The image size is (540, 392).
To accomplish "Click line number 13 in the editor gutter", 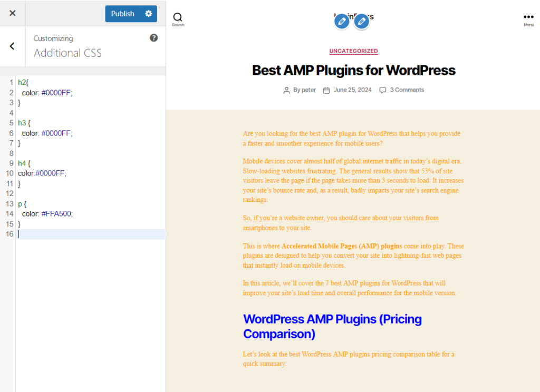I will point(9,204).
